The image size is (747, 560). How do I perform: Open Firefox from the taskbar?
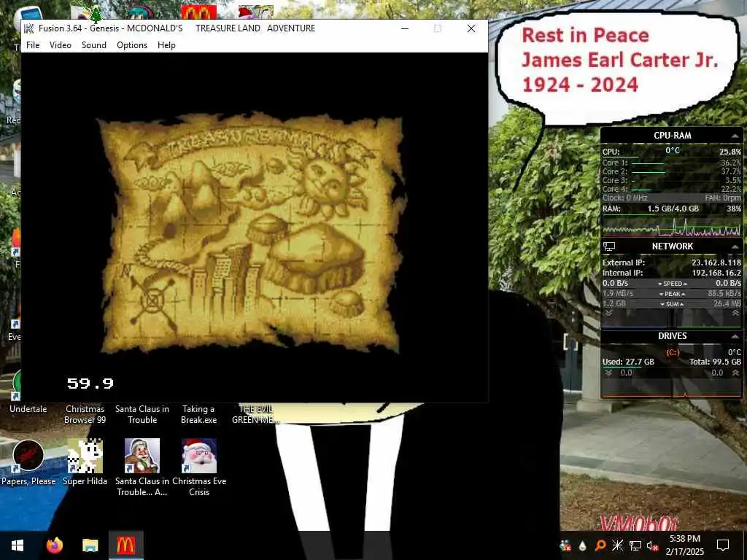(x=54, y=545)
